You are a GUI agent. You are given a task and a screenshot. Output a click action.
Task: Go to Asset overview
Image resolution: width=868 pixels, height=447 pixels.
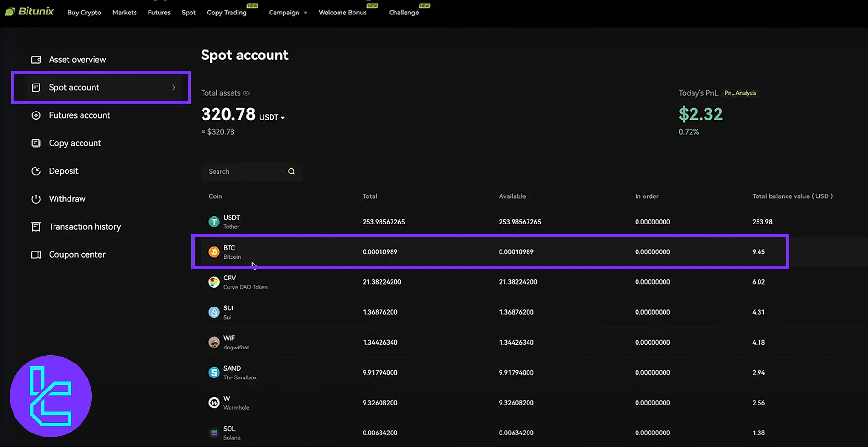tap(77, 60)
